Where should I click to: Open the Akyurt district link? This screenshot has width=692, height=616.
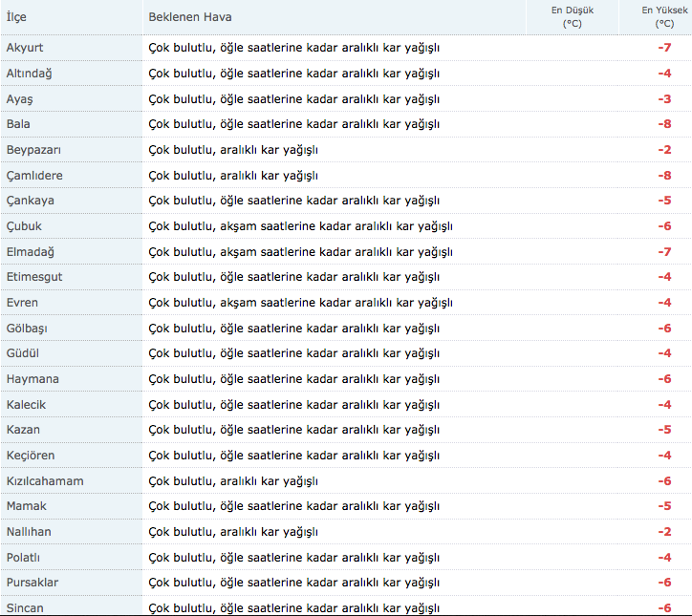point(25,48)
